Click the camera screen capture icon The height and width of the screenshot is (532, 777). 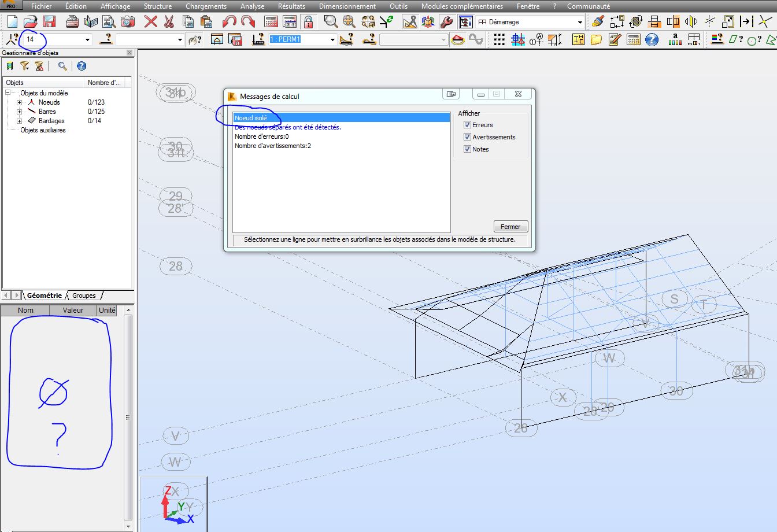[128, 22]
